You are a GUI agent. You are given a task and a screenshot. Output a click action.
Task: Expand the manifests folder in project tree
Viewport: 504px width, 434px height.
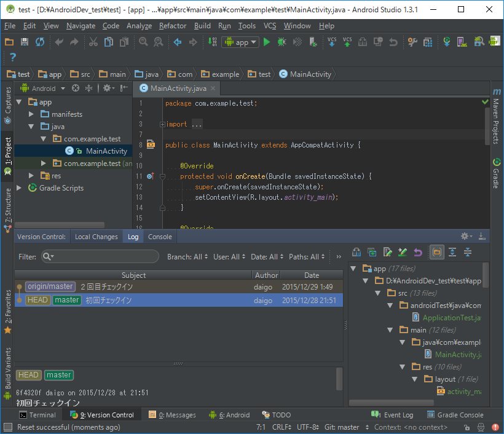(31, 114)
